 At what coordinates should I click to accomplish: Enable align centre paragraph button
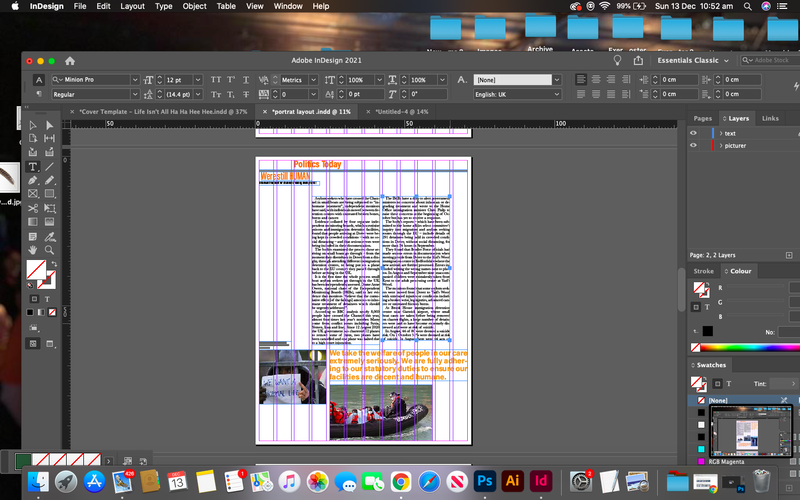click(596, 80)
